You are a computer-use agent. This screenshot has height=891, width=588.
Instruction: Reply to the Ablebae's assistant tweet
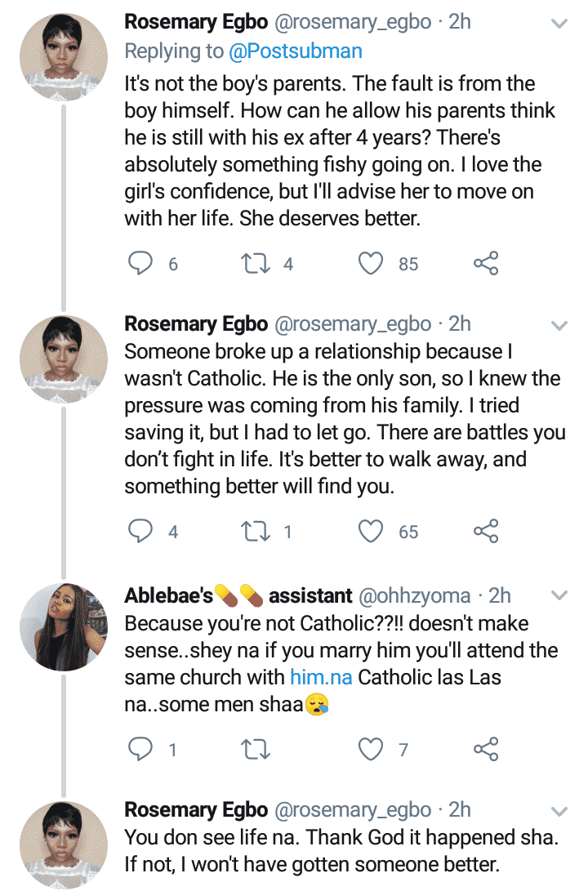(x=141, y=748)
